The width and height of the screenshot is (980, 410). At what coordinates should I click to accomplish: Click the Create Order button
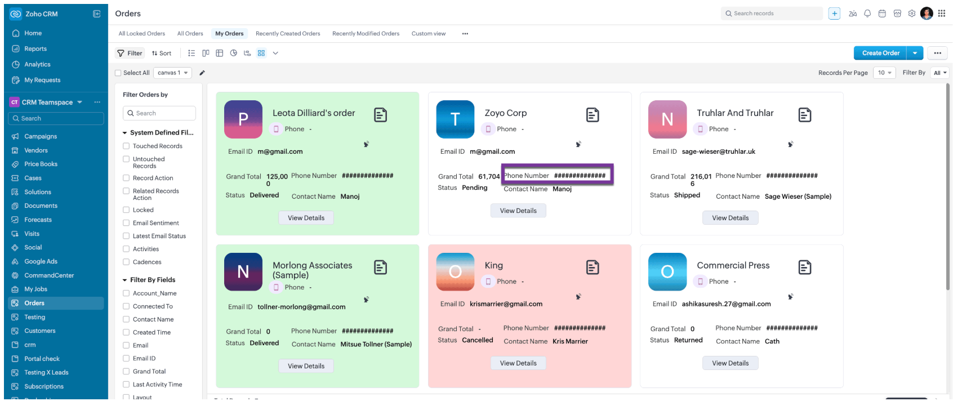pyautogui.click(x=880, y=53)
